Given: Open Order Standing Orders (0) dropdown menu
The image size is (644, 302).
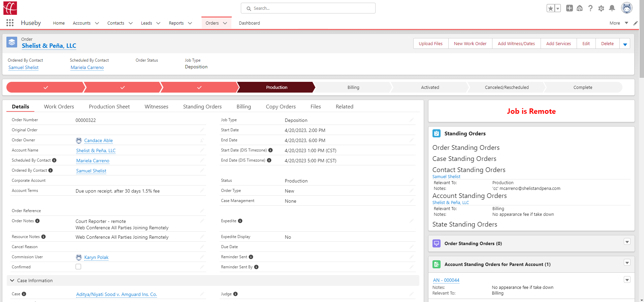Looking at the screenshot, I should tap(627, 242).
